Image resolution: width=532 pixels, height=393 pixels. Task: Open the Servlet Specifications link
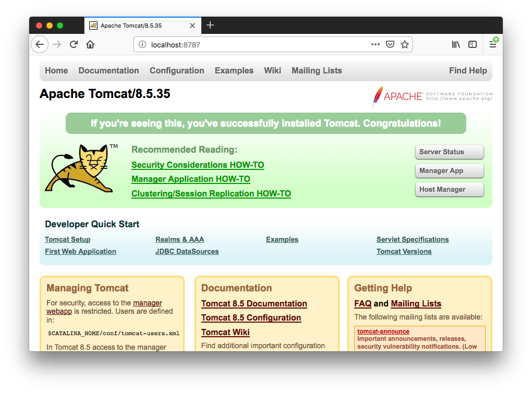click(x=412, y=239)
